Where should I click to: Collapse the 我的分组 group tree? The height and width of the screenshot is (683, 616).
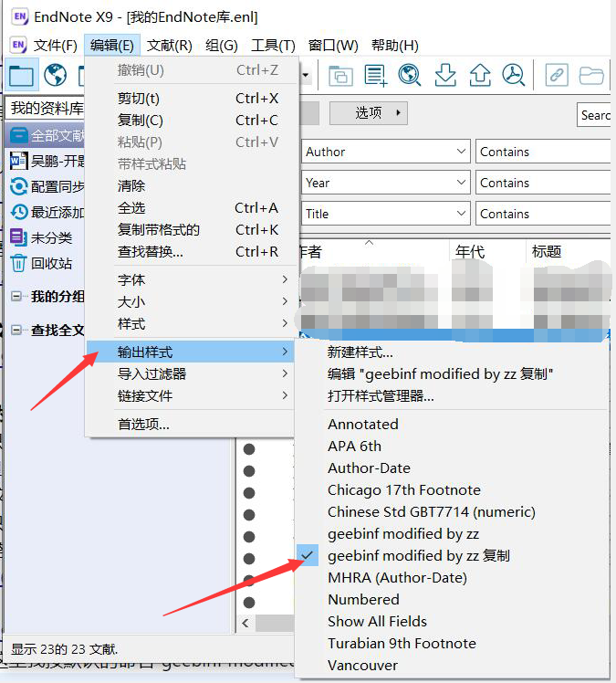pyautogui.click(x=16, y=297)
